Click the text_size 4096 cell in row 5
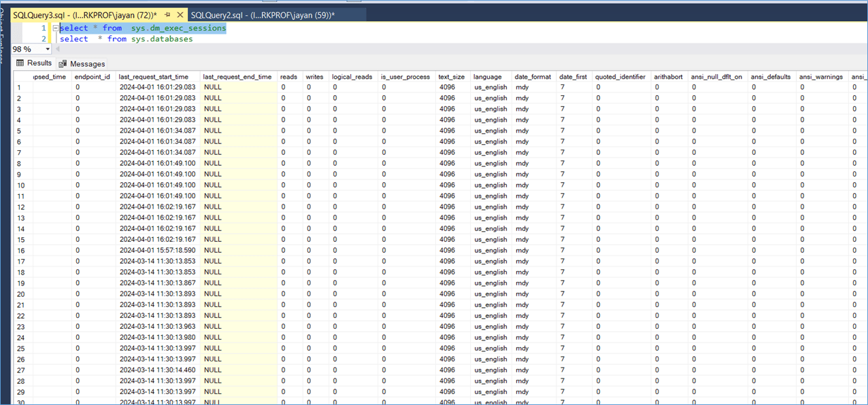The height and width of the screenshot is (405, 868). (x=452, y=130)
